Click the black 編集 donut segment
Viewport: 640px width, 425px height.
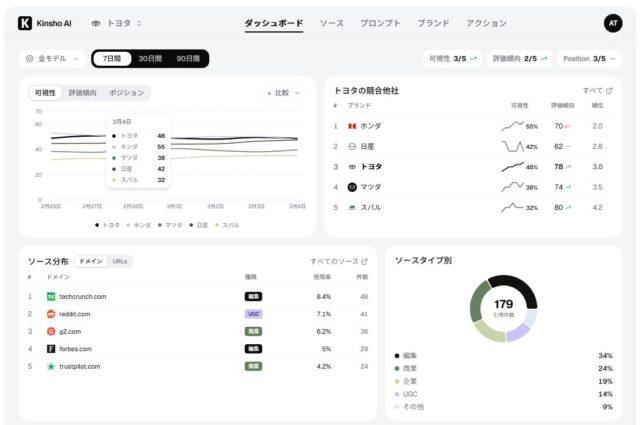tap(519, 289)
